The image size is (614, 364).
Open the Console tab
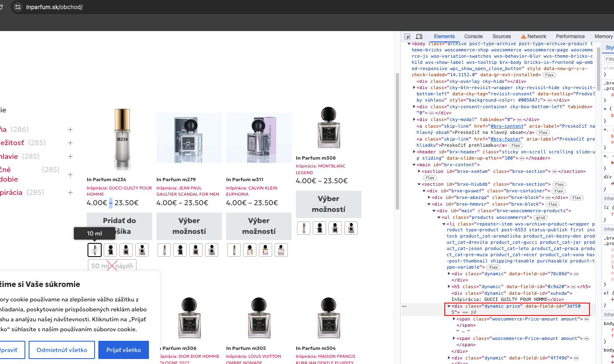point(473,36)
